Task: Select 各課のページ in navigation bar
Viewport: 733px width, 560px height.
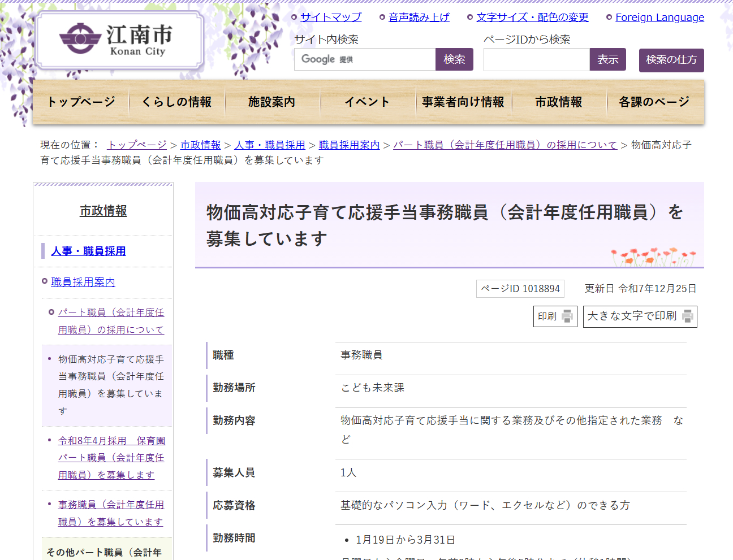Action: (654, 102)
